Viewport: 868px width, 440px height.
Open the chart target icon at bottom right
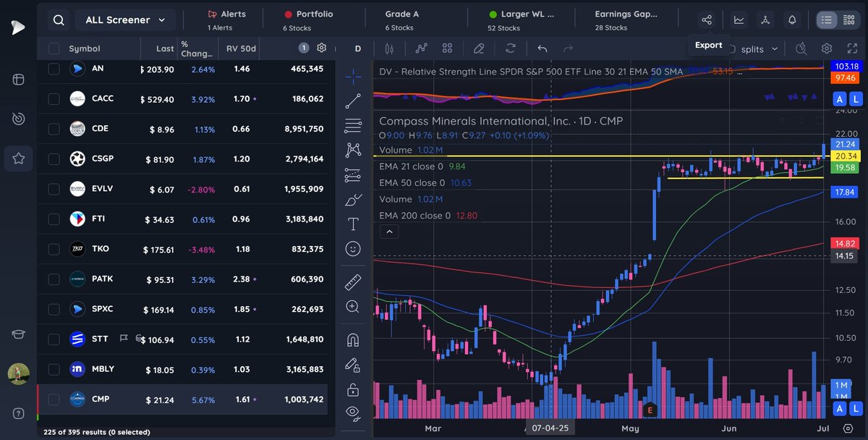pyautogui.click(x=848, y=428)
